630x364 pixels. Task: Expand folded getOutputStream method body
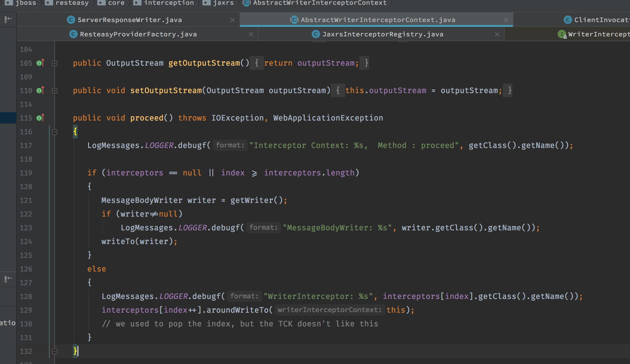tap(55, 63)
